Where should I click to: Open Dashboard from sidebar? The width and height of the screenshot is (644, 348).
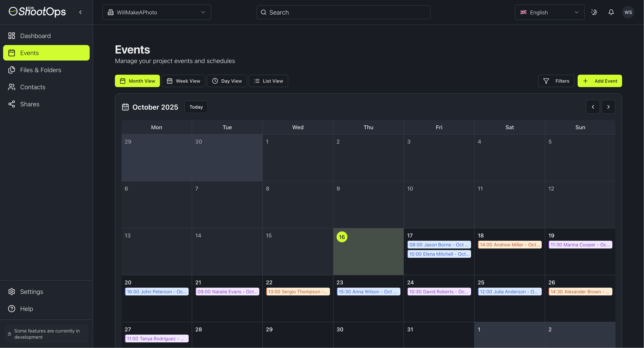pos(35,36)
